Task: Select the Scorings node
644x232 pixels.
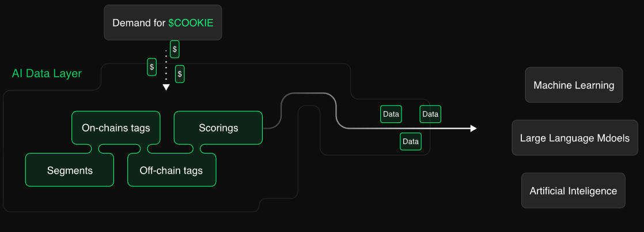Action: [218, 128]
